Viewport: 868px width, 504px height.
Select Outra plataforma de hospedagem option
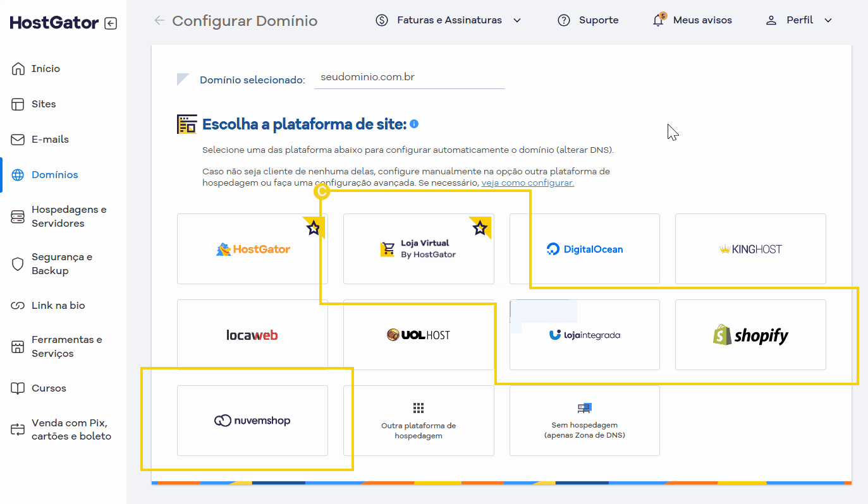[x=419, y=421]
